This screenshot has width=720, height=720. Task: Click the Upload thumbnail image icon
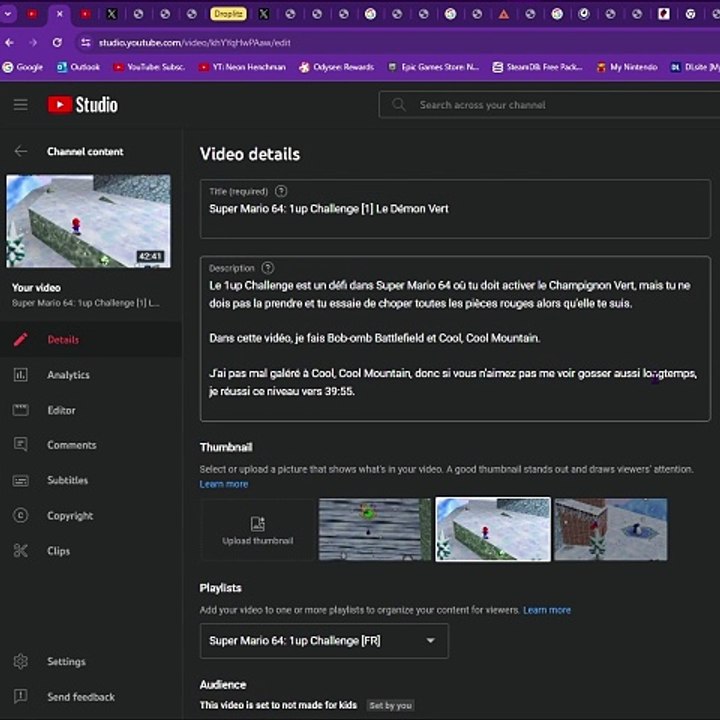coord(258,523)
